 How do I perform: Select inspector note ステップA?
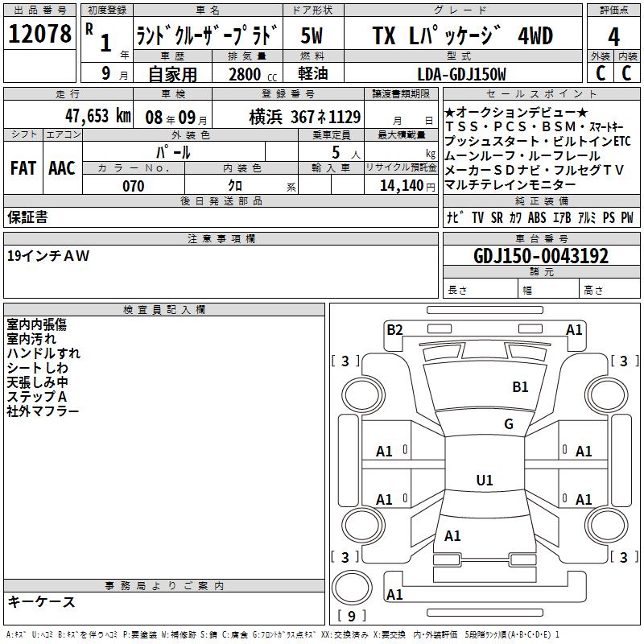tap(36, 396)
